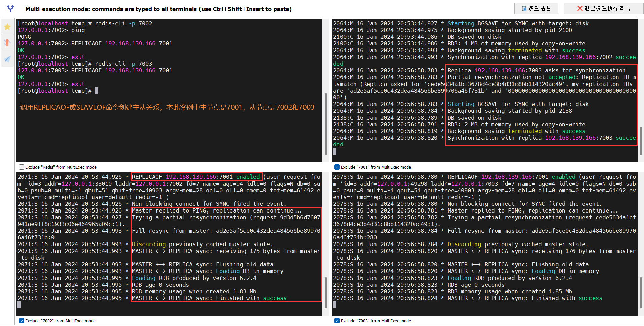Click "redis-cli -p 7003" command text
Screen dimensions: 644x326
(x=123, y=64)
